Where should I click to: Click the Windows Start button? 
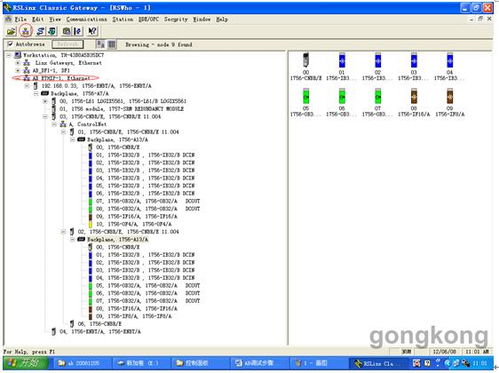[x=26, y=363]
